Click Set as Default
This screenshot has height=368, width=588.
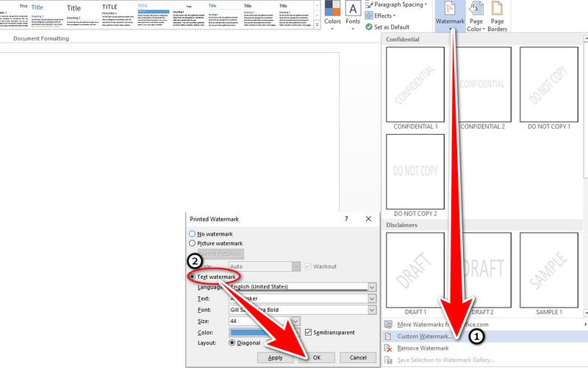[x=387, y=27]
